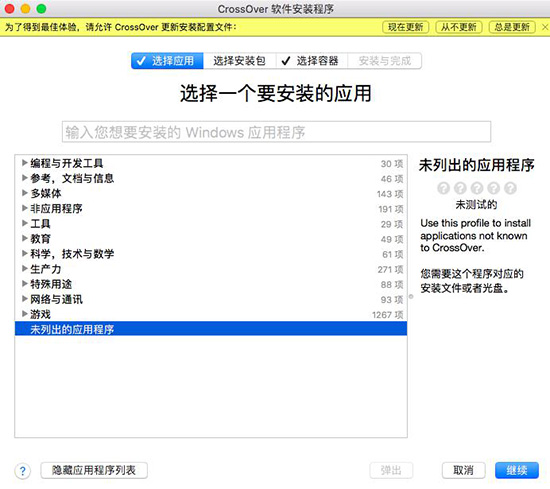Expand the 生产力 category triangle

(x=25, y=269)
